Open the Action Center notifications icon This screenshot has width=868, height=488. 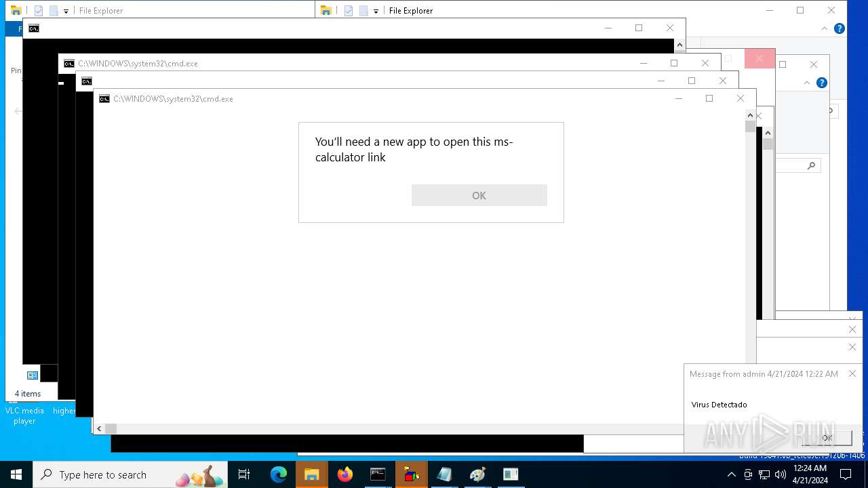846,474
